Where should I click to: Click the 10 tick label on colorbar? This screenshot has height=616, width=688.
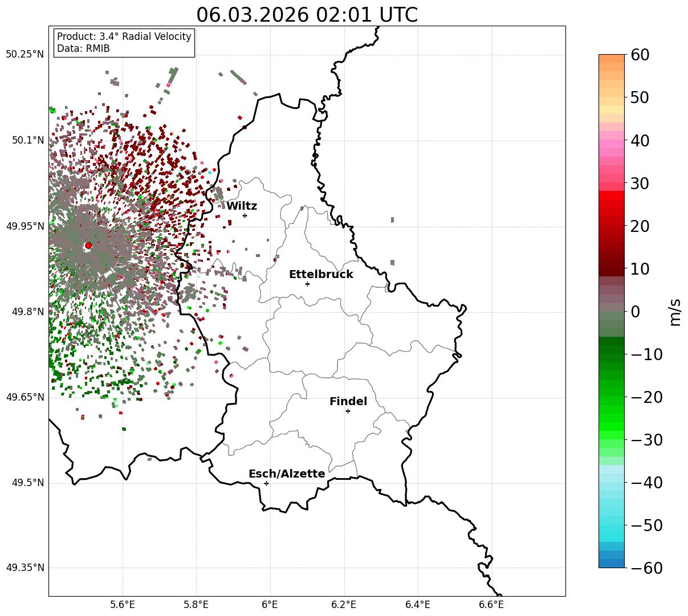click(x=641, y=269)
